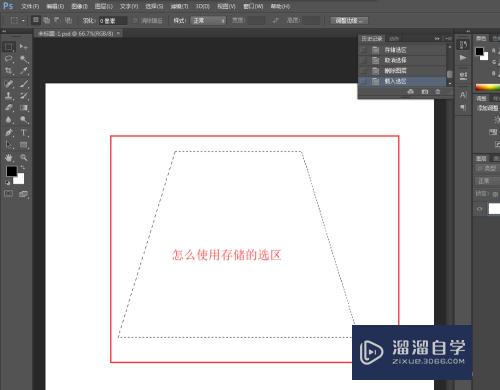Screen dimensions: 500x390
Task: Open the 视图(V) menu
Action: tap(226, 6)
